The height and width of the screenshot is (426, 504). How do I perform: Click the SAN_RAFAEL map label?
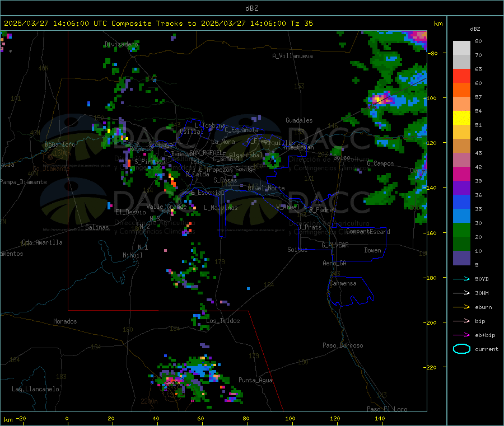coord(206,152)
